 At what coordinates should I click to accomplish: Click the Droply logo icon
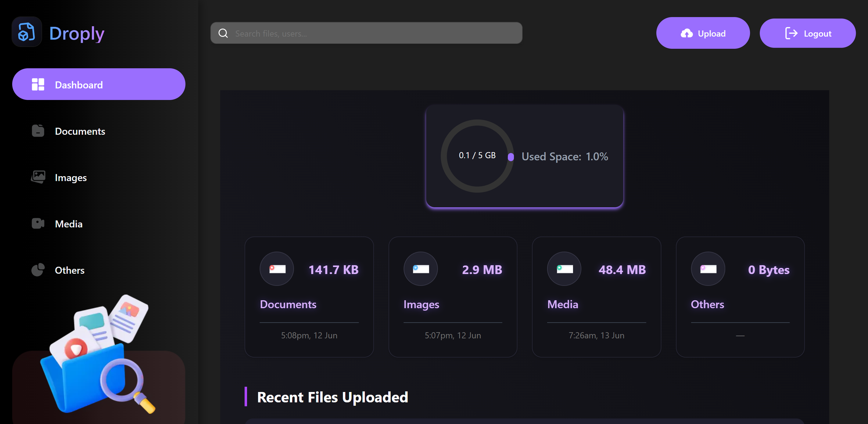27,32
